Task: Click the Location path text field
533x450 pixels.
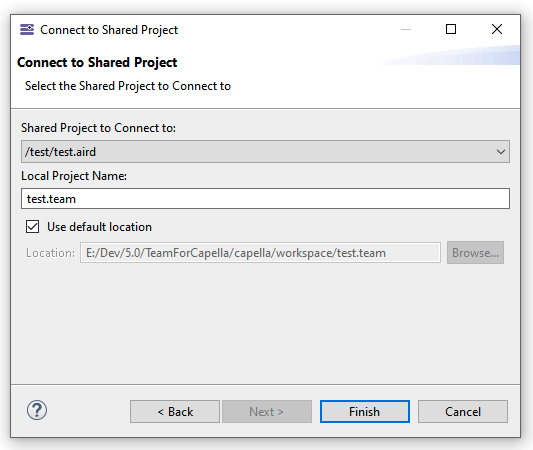Action: (260, 253)
